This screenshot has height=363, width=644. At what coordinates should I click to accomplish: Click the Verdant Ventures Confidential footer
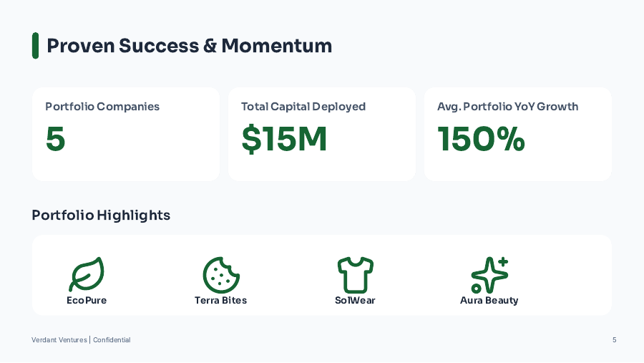[81, 340]
